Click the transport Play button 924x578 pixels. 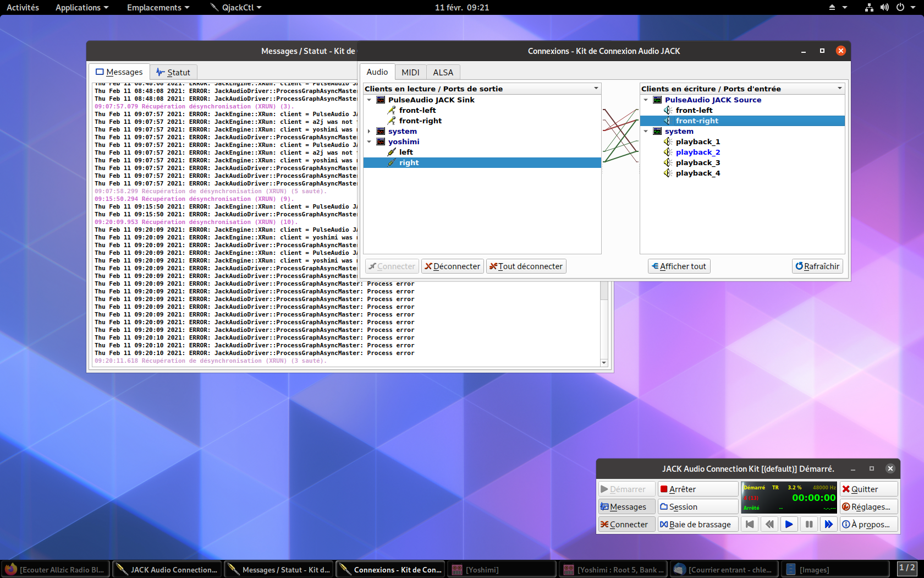pyautogui.click(x=789, y=525)
